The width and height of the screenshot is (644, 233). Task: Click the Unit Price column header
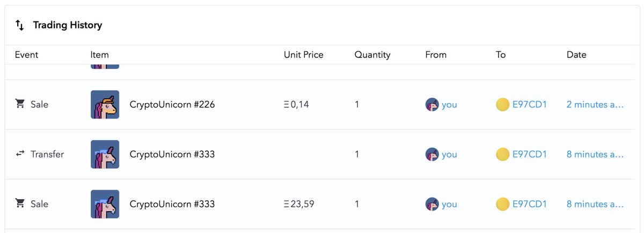303,55
